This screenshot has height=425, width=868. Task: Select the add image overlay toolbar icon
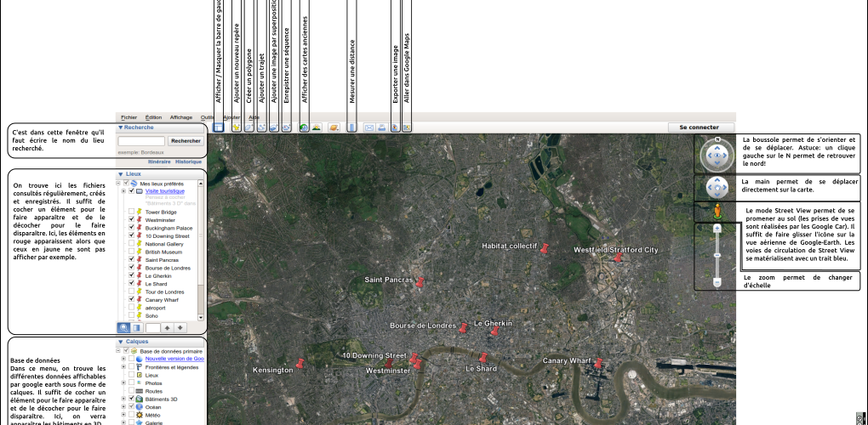point(274,127)
